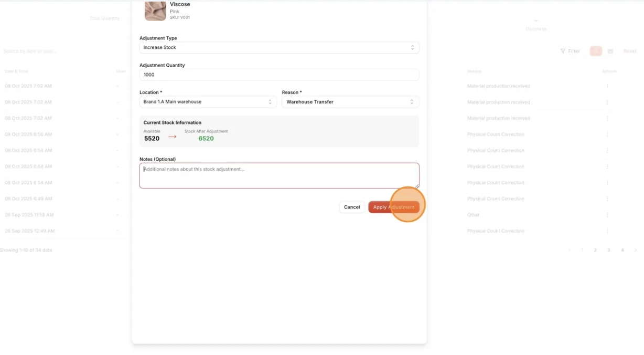Go to page 2 in the pagination
The width and height of the screenshot is (644, 355).
pyautogui.click(x=595, y=250)
